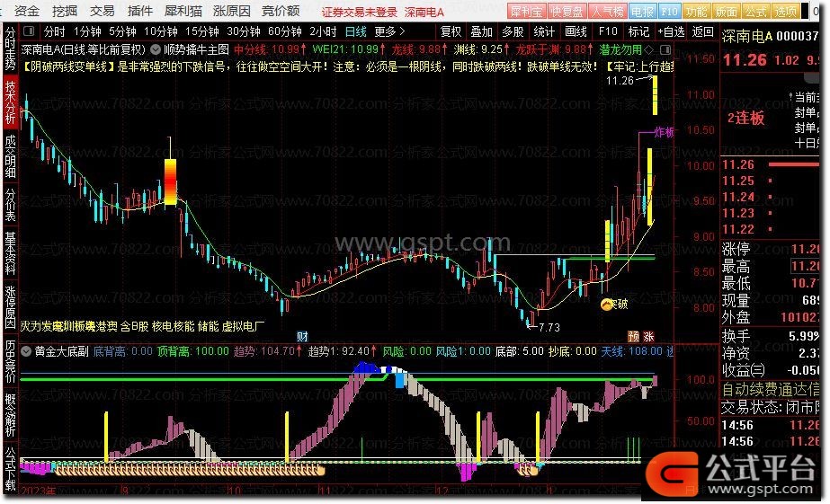The image size is (830, 504).
Task: Switch to the 5分钟 period tab
Action: 123,31
